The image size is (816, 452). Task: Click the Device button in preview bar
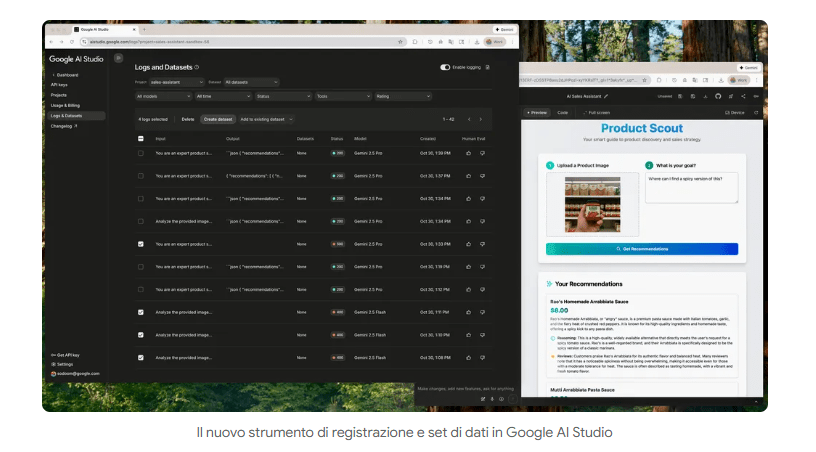pyautogui.click(x=735, y=112)
